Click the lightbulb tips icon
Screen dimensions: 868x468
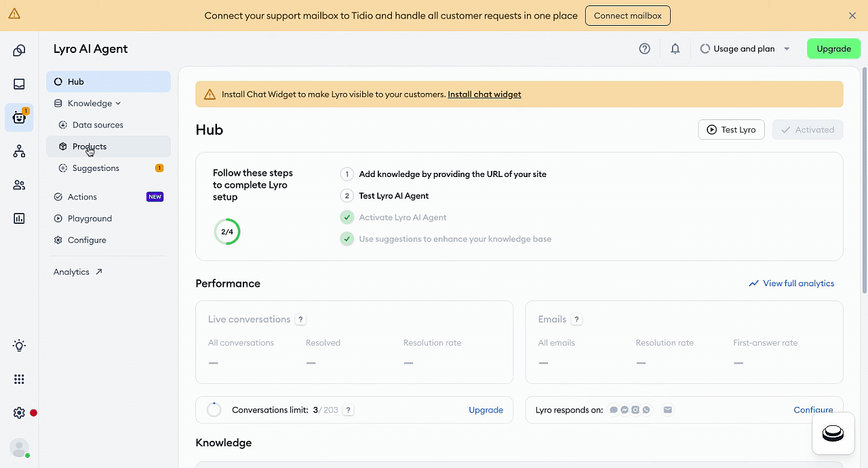19,346
